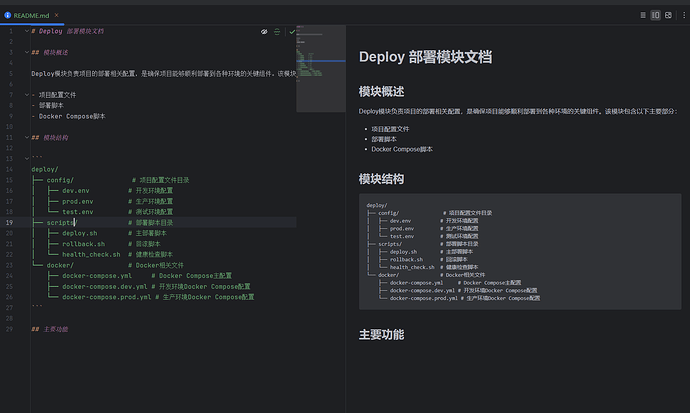
Task: Select the README.md editor tab
Action: tap(31, 15)
